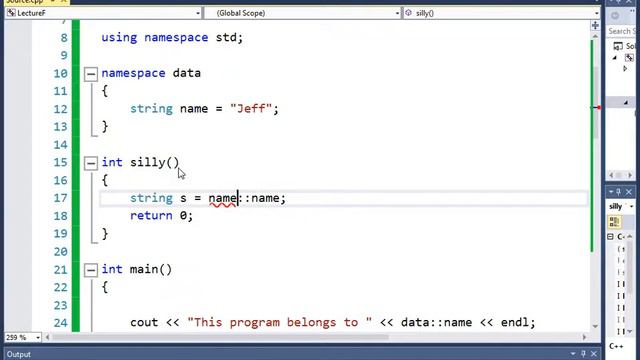Viewport: 640px width, 360px height.
Task: Close the Output panel
Action: (x=594, y=354)
